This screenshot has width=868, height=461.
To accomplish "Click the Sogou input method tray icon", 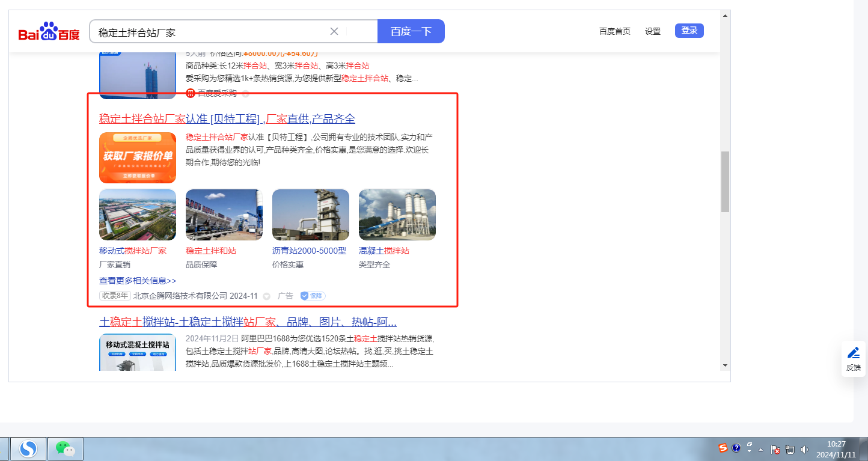I will (723, 448).
